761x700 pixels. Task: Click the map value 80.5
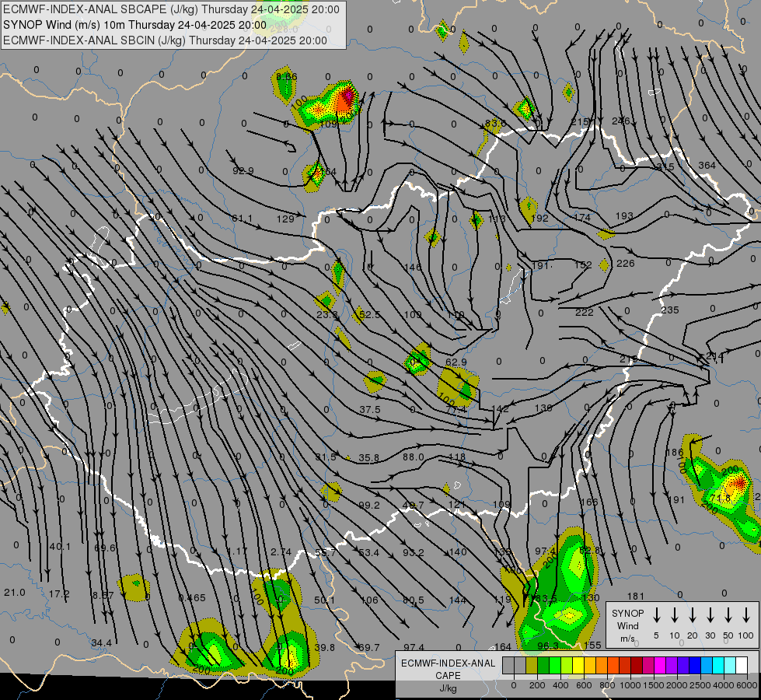pos(413,600)
